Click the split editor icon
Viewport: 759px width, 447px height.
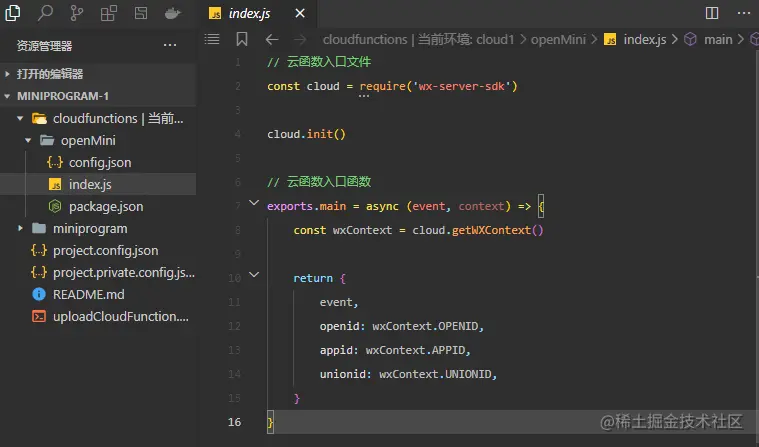[x=712, y=13]
